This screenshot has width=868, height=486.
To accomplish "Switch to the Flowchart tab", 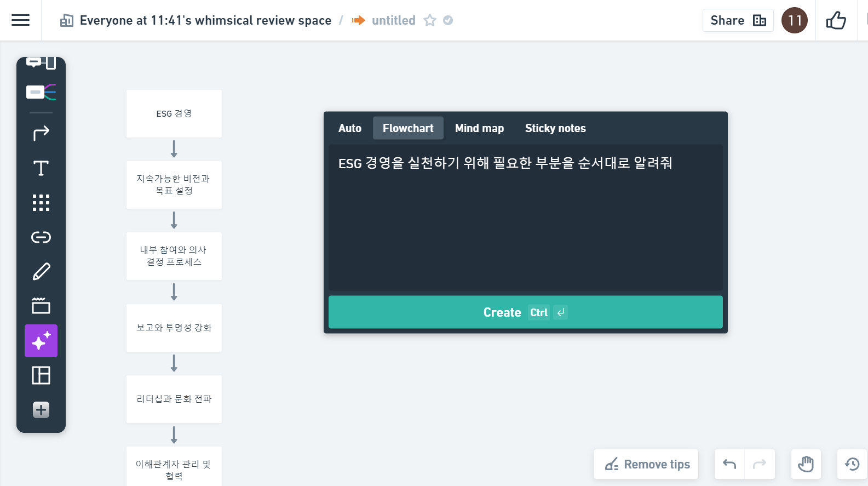I will [408, 128].
